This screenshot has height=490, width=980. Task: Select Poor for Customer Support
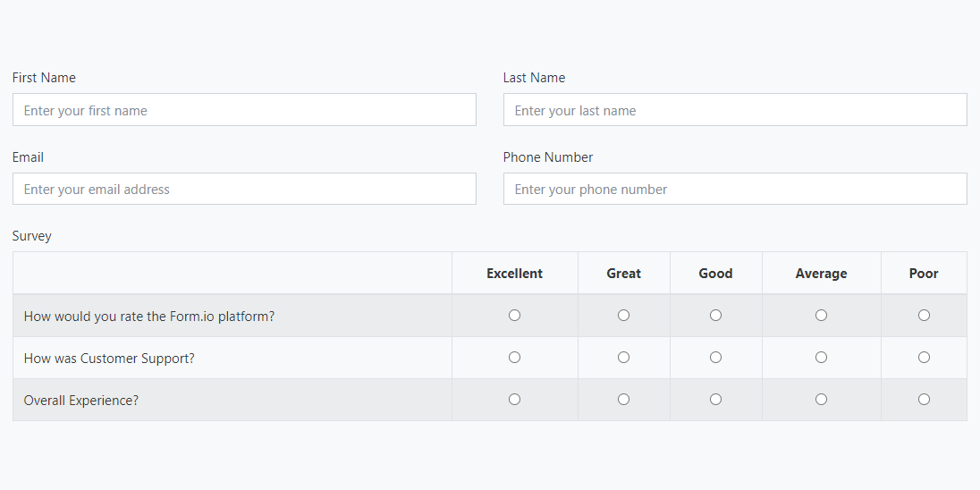click(924, 358)
